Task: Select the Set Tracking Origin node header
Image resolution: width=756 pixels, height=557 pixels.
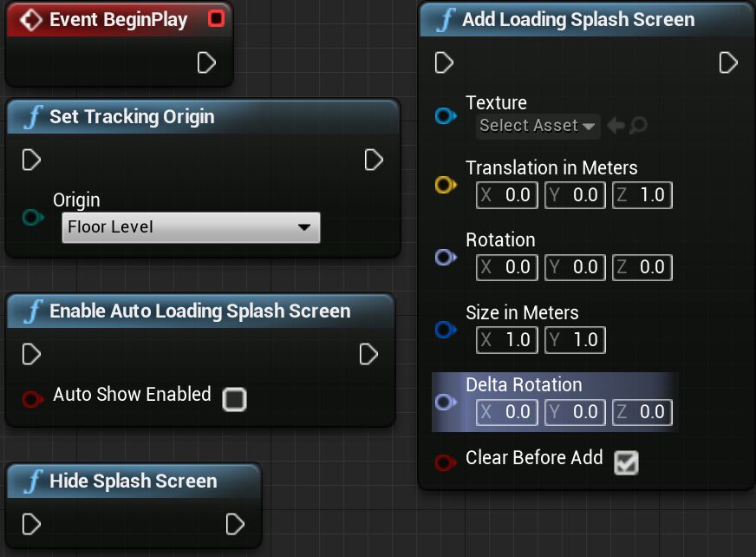Action: click(x=203, y=117)
